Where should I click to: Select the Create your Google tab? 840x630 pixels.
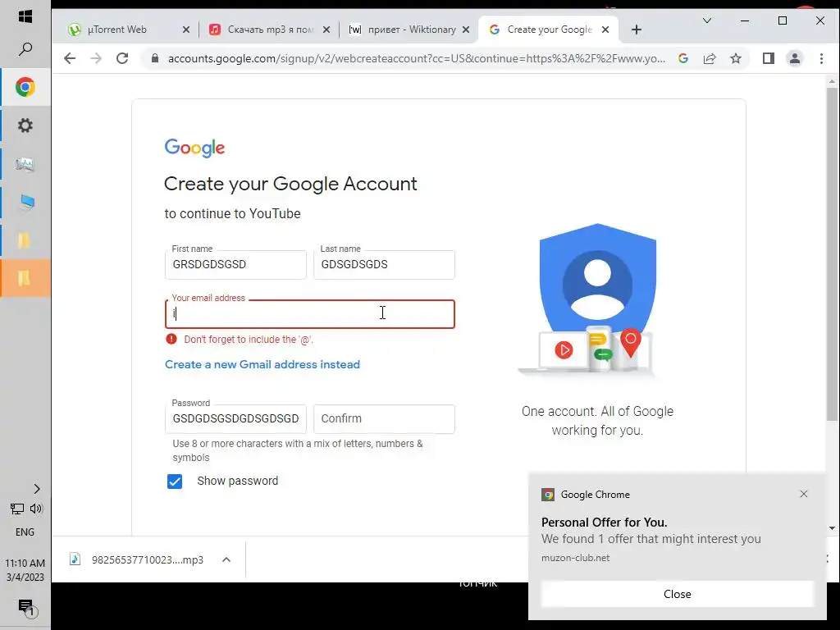point(549,30)
